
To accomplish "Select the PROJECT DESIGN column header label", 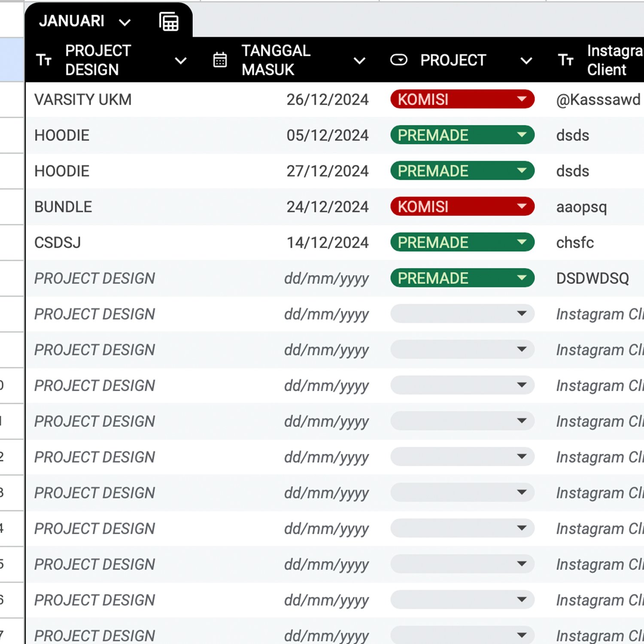I will 98,60.
